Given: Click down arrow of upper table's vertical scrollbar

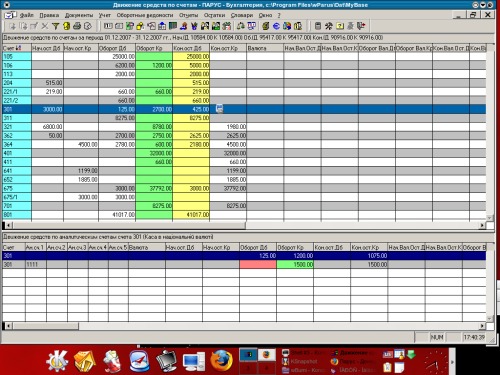Looking at the screenshot, I should 489,218.
